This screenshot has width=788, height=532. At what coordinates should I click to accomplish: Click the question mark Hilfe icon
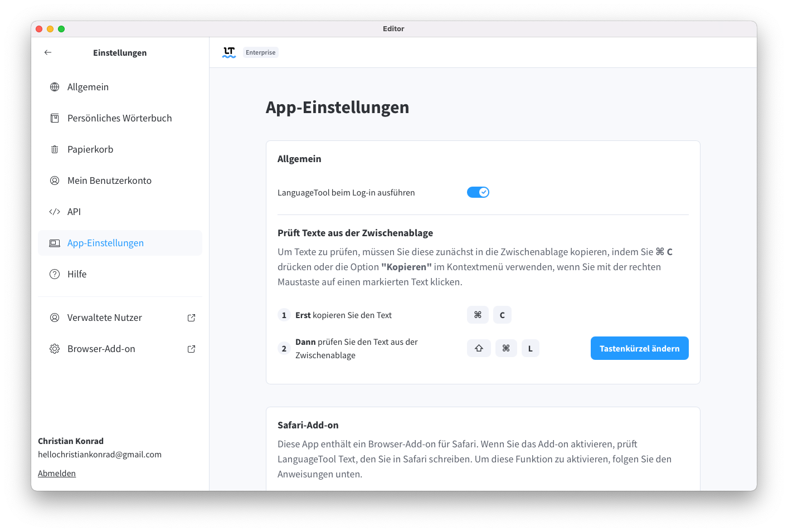pyautogui.click(x=55, y=274)
